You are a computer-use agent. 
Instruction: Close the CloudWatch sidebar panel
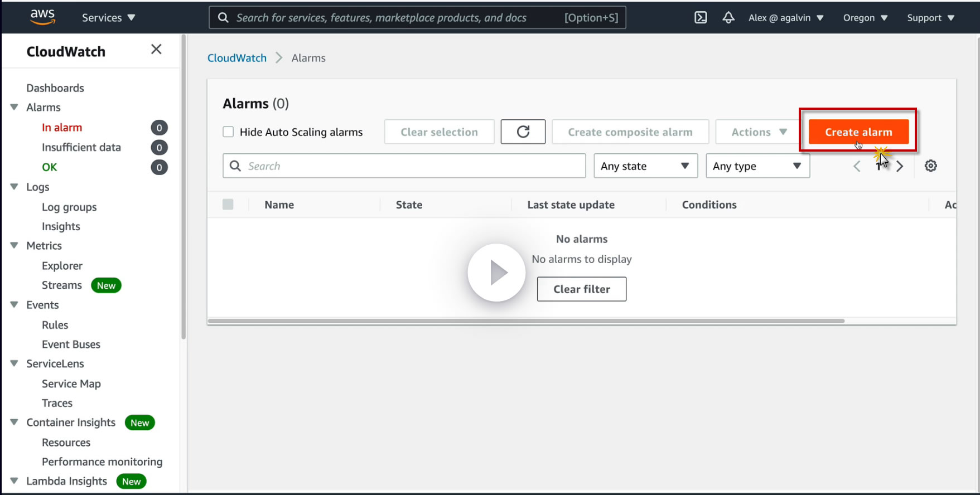(156, 50)
